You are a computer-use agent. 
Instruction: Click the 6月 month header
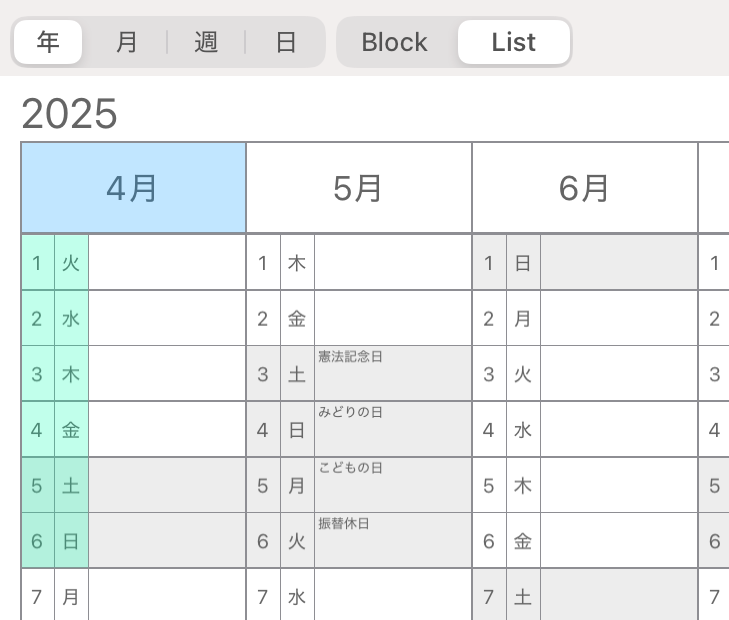[585, 188]
